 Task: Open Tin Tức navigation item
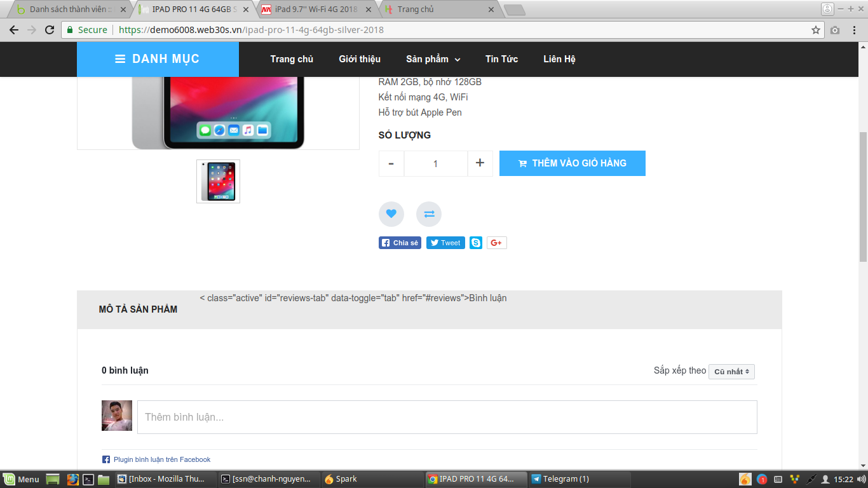coord(501,59)
